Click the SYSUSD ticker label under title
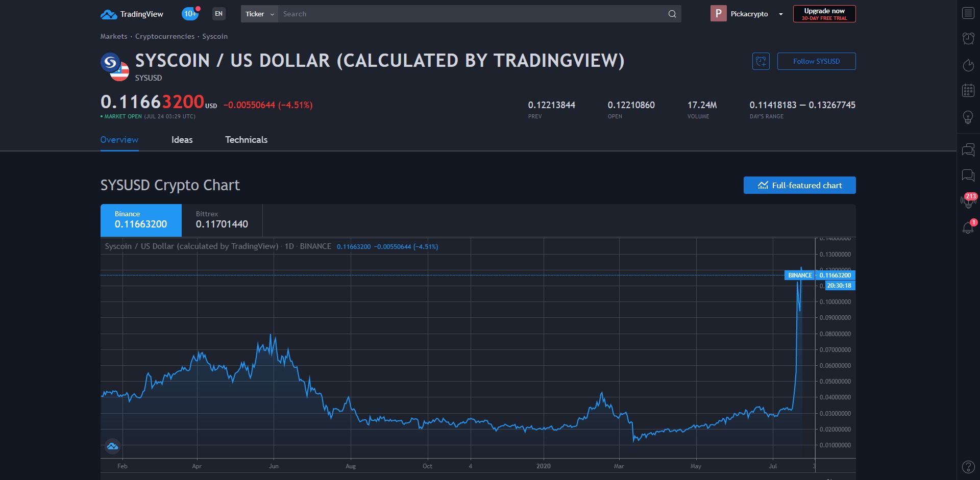This screenshot has width=980, height=480. click(x=149, y=78)
